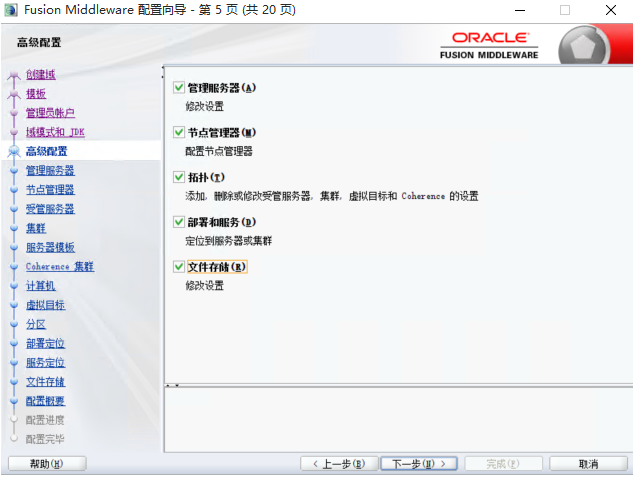
Task: Toggle the 拓扑(T) checkbox
Action: click(179, 177)
